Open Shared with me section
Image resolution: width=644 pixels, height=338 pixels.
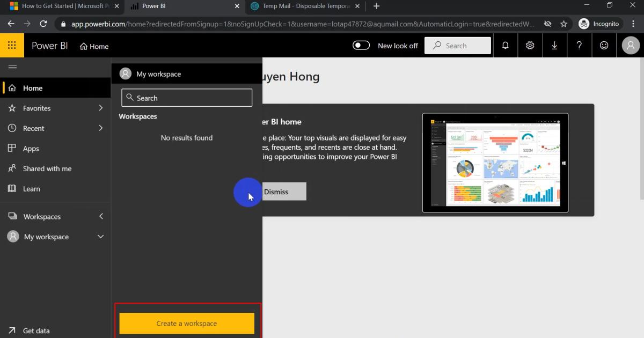click(x=47, y=168)
